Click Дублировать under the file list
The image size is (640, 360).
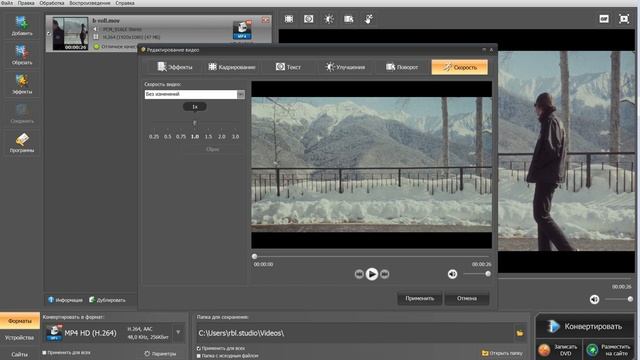click(x=107, y=300)
